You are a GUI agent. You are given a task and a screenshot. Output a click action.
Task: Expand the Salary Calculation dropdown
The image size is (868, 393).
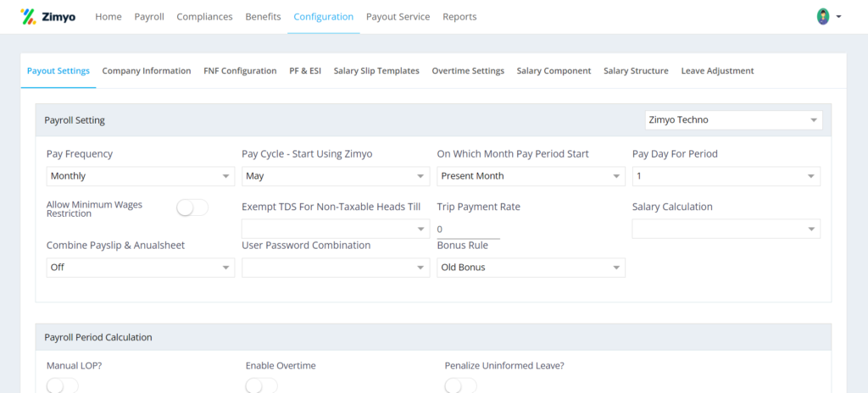(x=726, y=229)
